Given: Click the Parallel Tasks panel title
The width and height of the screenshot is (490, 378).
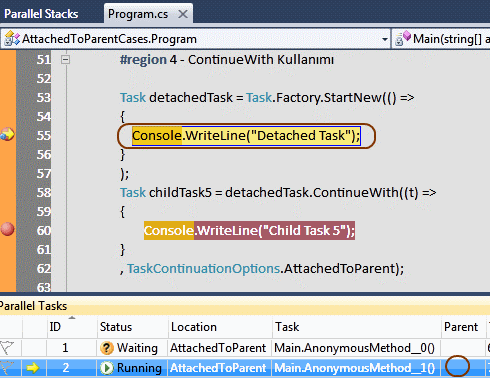Looking at the screenshot, I should pyautogui.click(x=33, y=306).
